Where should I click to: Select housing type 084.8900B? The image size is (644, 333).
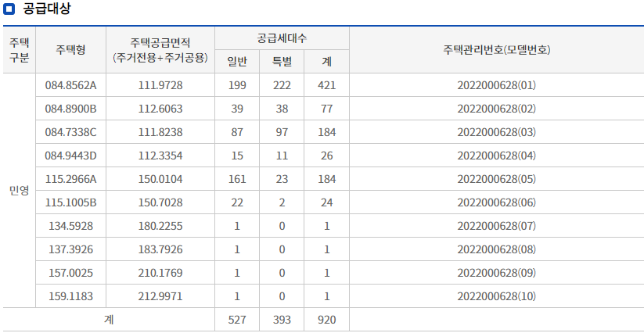pos(70,109)
